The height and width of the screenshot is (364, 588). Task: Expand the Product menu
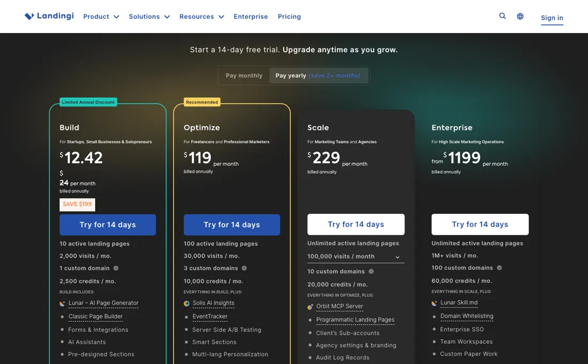tap(101, 17)
